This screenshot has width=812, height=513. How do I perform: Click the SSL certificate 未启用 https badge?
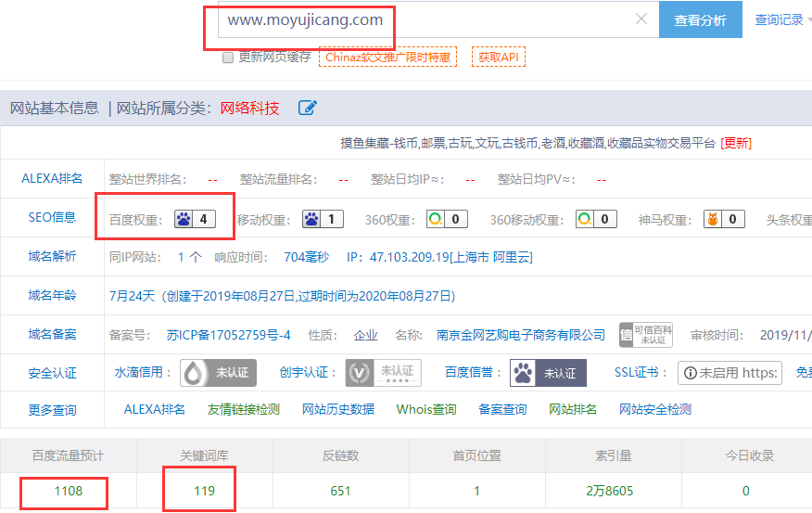tap(730, 373)
